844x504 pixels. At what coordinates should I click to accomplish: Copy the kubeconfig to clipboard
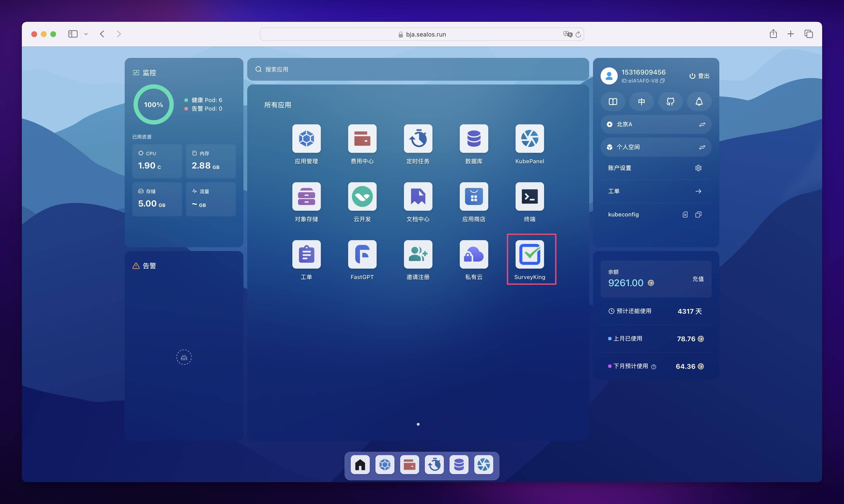[x=698, y=214]
